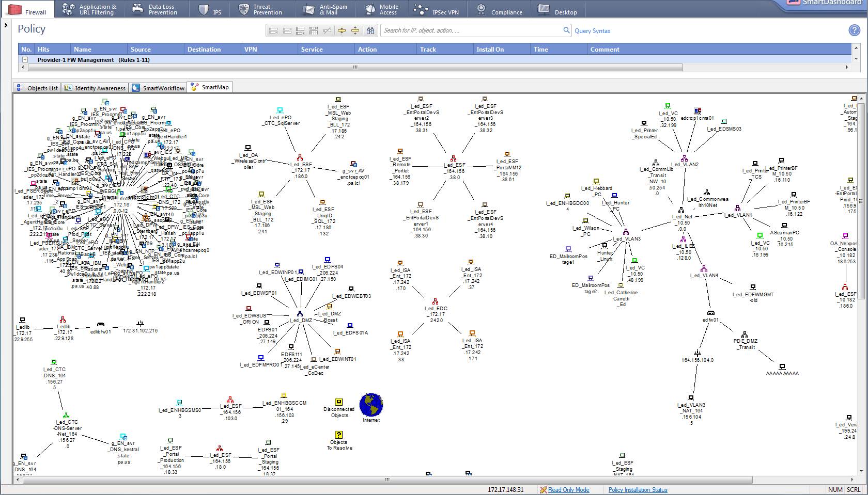Click the magnifier icon in search box
The height and width of the screenshot is (495, 868).
point(566,30)
